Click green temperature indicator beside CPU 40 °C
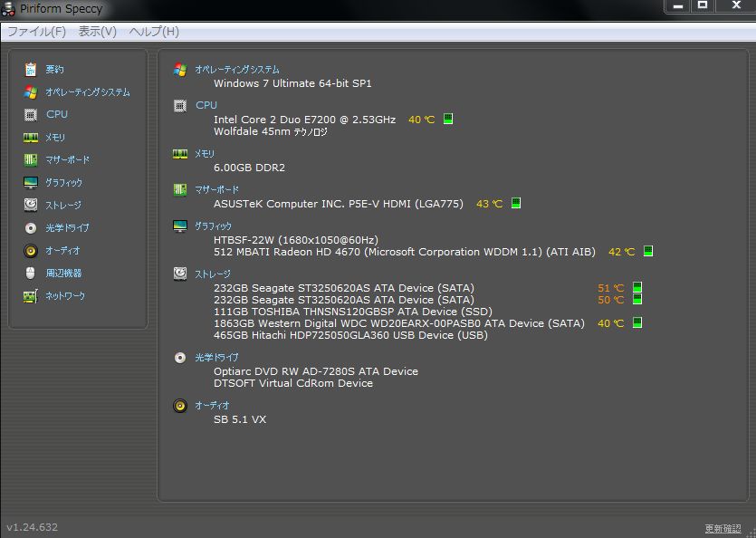This screenshot has height=538, width=756. (448, 119)
